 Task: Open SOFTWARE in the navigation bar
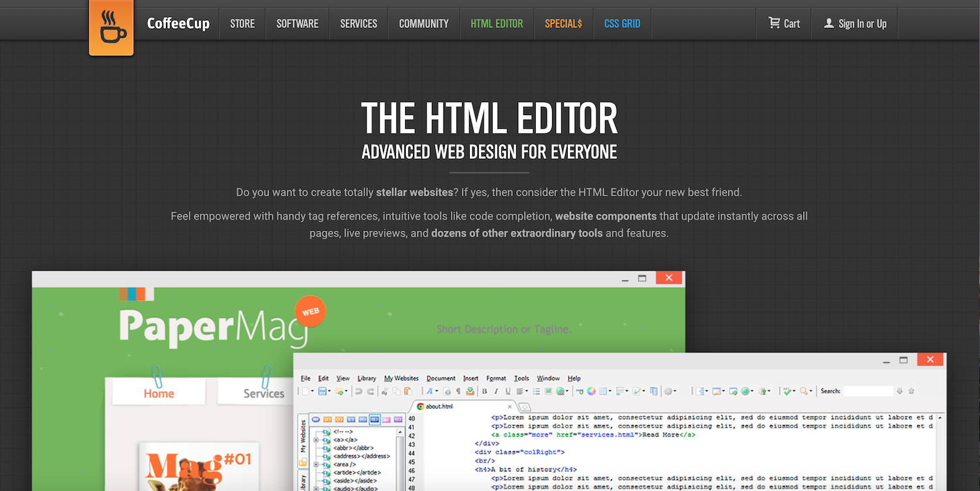[297, 24]
